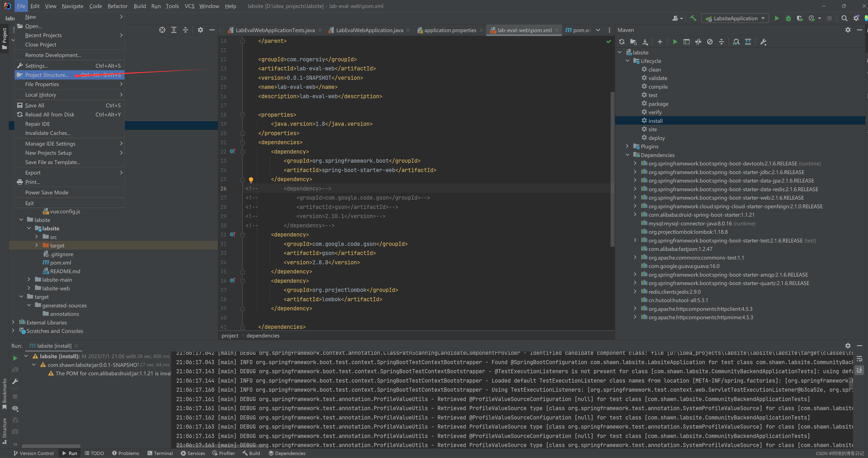Open Maven build tool settings wrench
Viewport: 868px width, 458px height.
pos(764,42)
